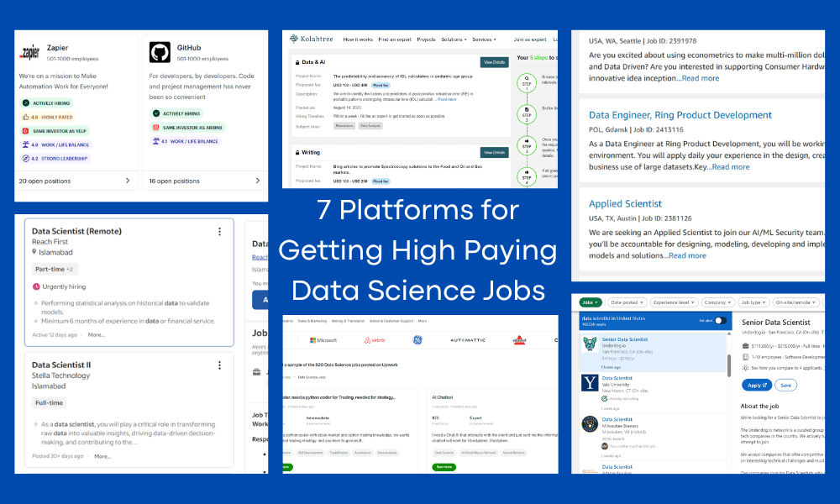Image resolution: width=840 pixels, height=504 pixels.
Task: Toggle the Set alert switch
Action: [721, 321]
